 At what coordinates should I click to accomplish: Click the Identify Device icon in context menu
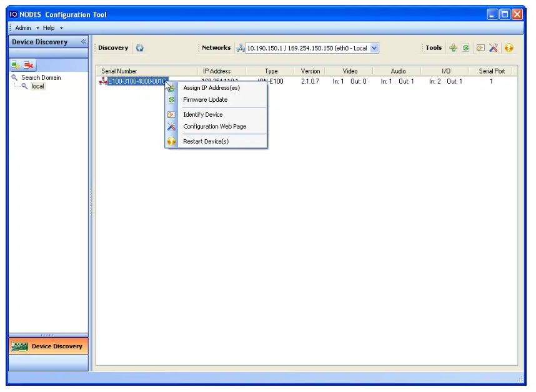(171, 115)
